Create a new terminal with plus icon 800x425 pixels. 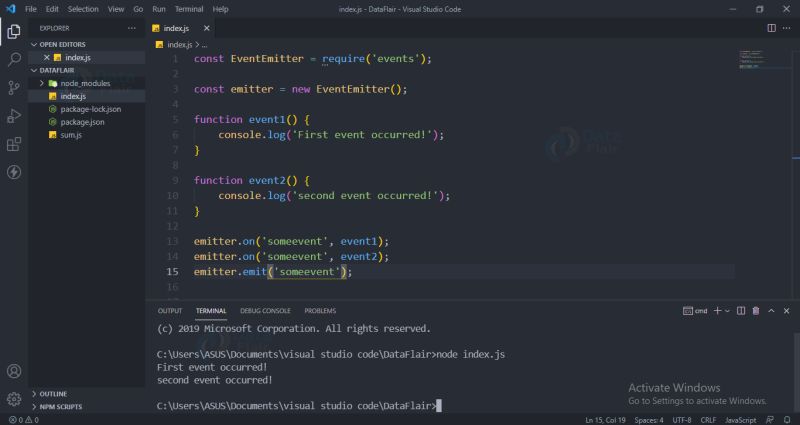(717, 310)
